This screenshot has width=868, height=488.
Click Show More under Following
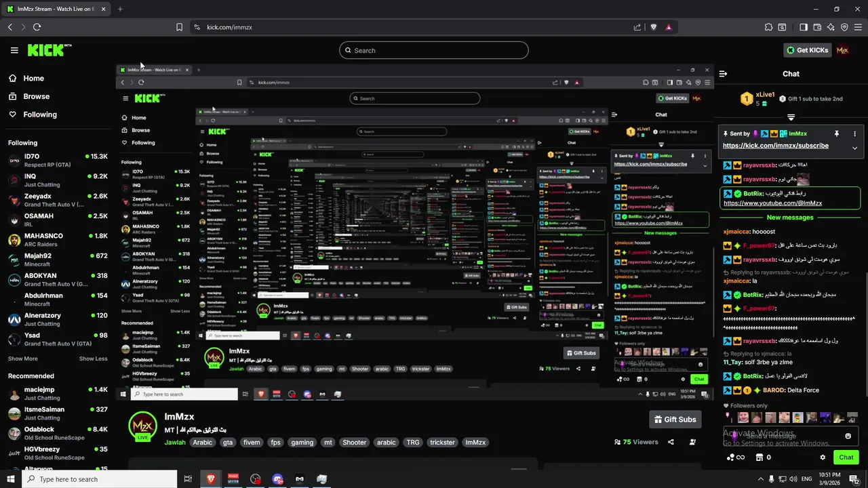[23, 359]
